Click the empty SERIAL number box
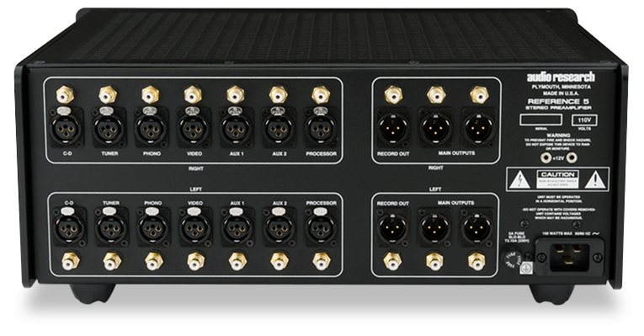This screenshot has width=644, height=336. (541, 120)
